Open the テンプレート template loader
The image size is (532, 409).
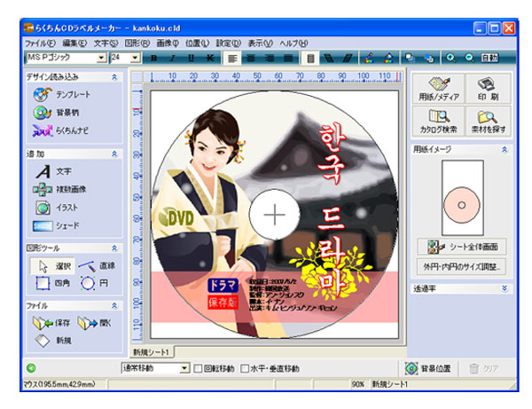pos(62,94)
